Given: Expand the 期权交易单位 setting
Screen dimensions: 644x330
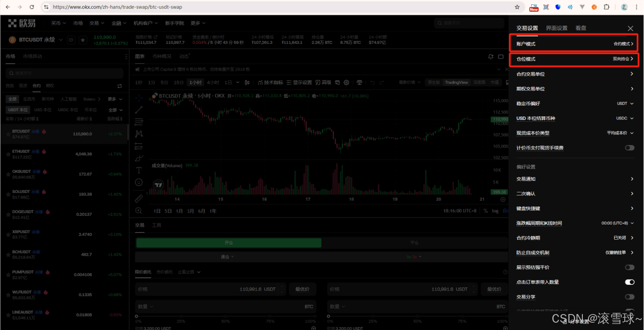Looking at the screenshot, I should 575,89.
